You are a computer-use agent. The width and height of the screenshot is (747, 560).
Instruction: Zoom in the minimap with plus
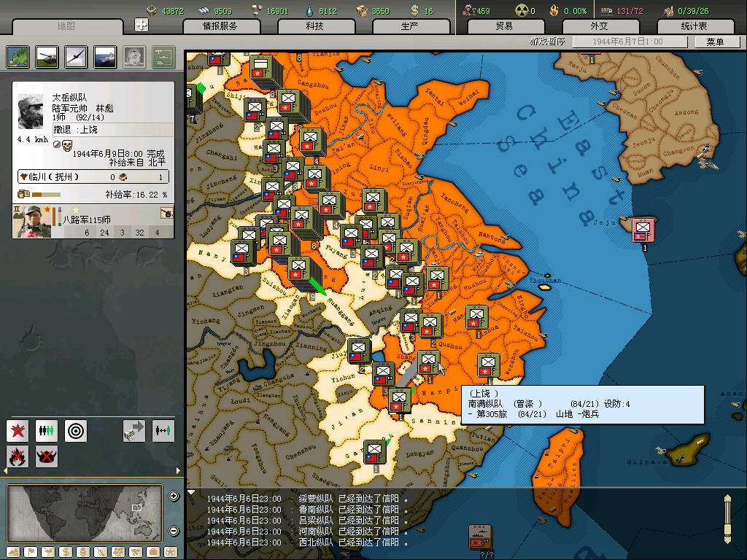[174, 497]
